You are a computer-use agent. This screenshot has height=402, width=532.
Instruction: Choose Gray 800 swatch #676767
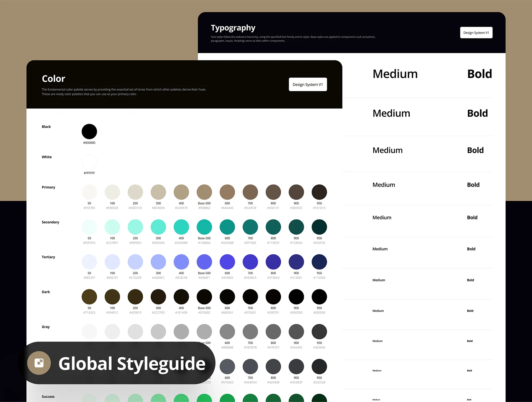click(x=273, y=332)
